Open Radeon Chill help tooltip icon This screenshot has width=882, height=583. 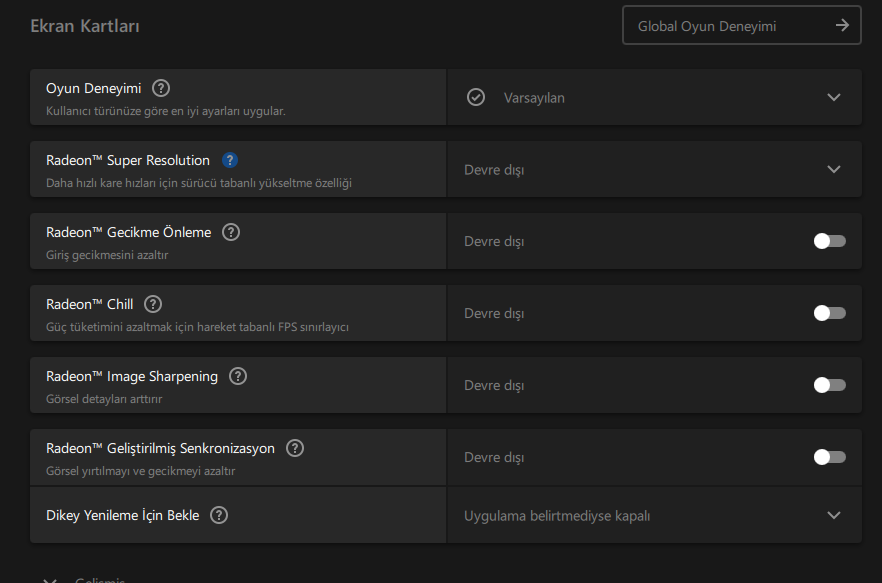pyautogui.click(x=153, y=304)
